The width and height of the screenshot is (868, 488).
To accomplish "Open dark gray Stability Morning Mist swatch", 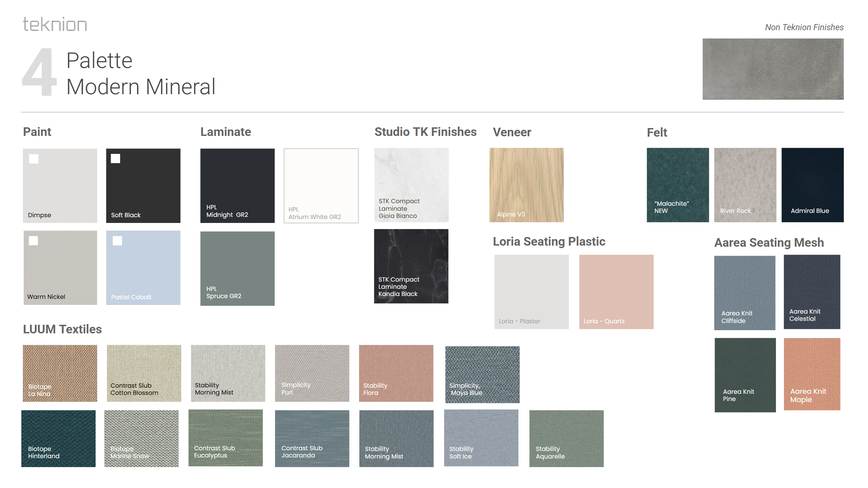I will click(396, 439).
